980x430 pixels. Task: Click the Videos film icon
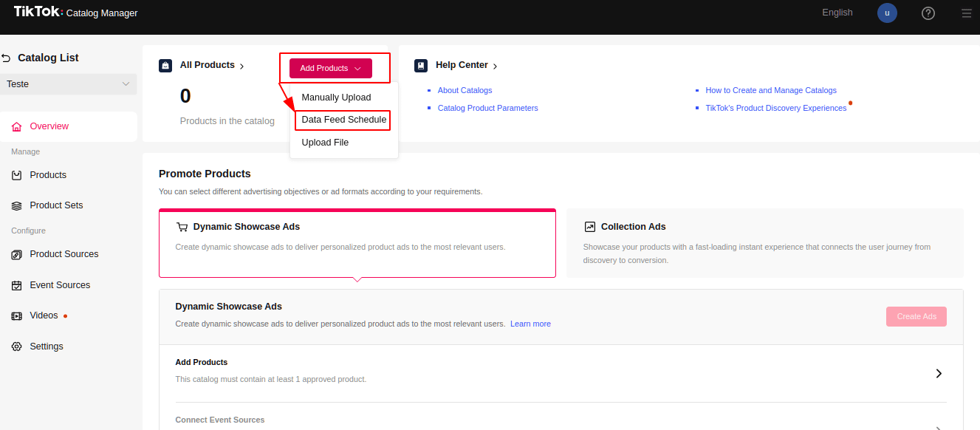pos(16,316)
